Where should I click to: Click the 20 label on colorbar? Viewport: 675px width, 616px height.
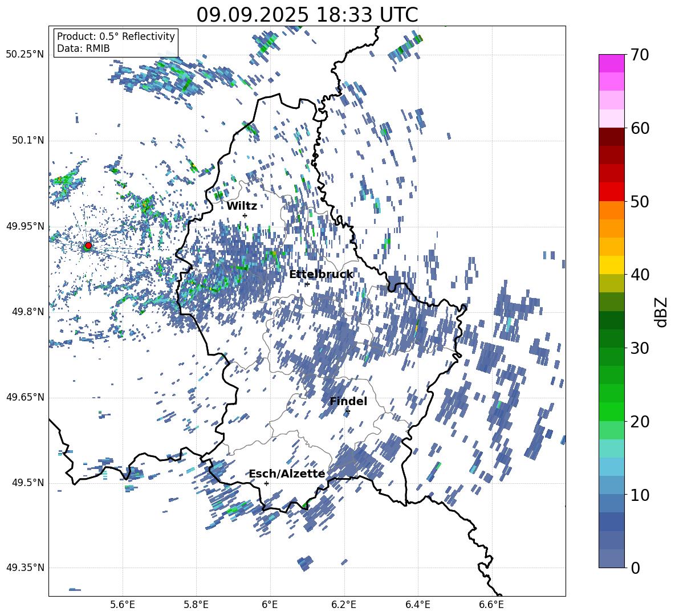640,422
